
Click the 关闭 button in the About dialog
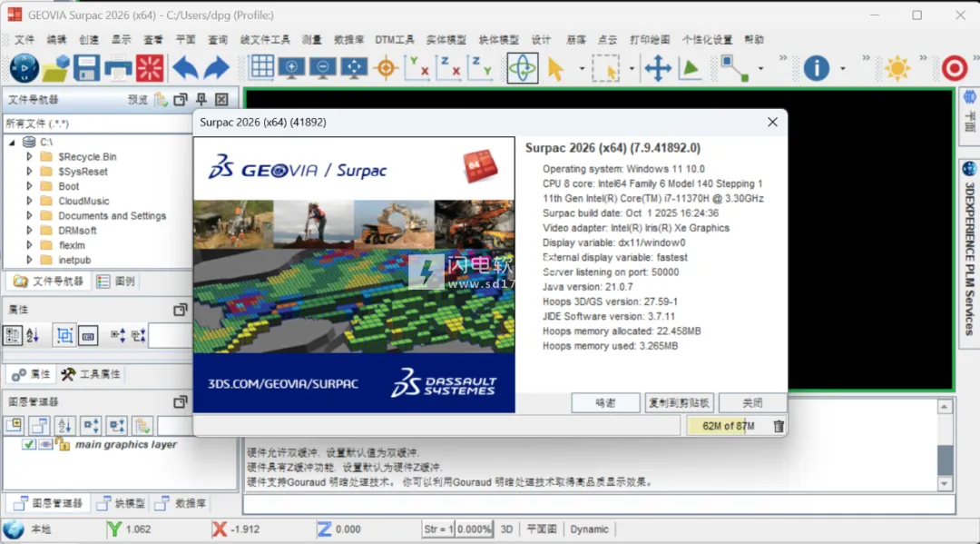pos(752,402)
